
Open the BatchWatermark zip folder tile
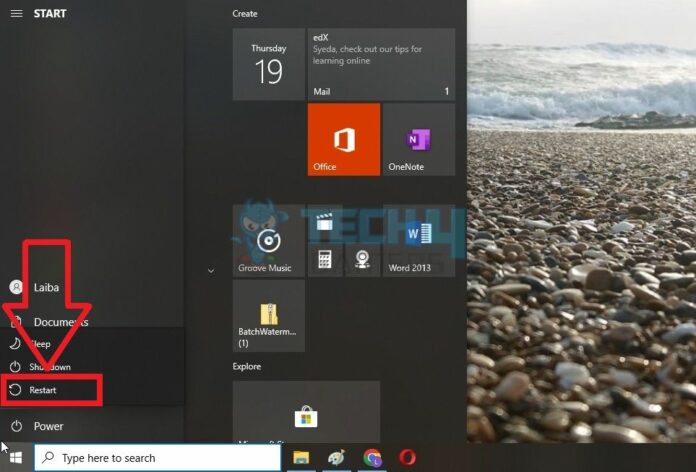coord(268,315)
